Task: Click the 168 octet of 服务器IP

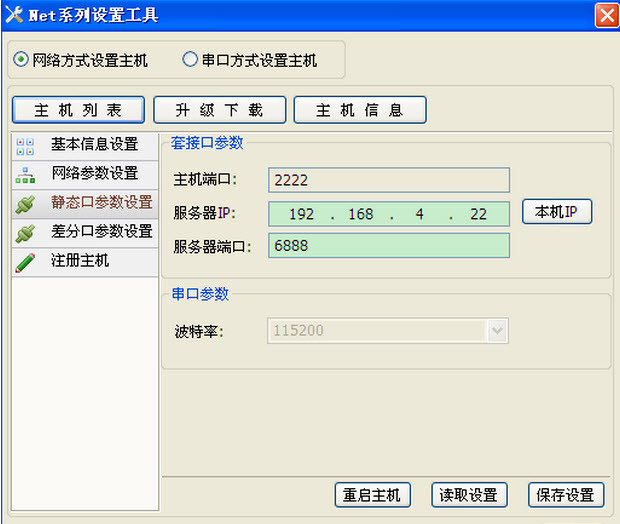Action: (x=361, y=214)
